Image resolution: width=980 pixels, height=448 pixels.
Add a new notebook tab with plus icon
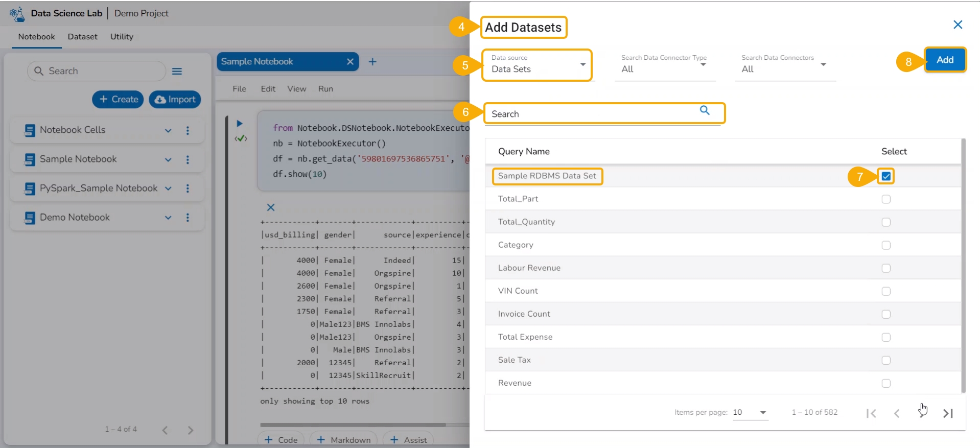pyautogui.click(x=372, y=62)
